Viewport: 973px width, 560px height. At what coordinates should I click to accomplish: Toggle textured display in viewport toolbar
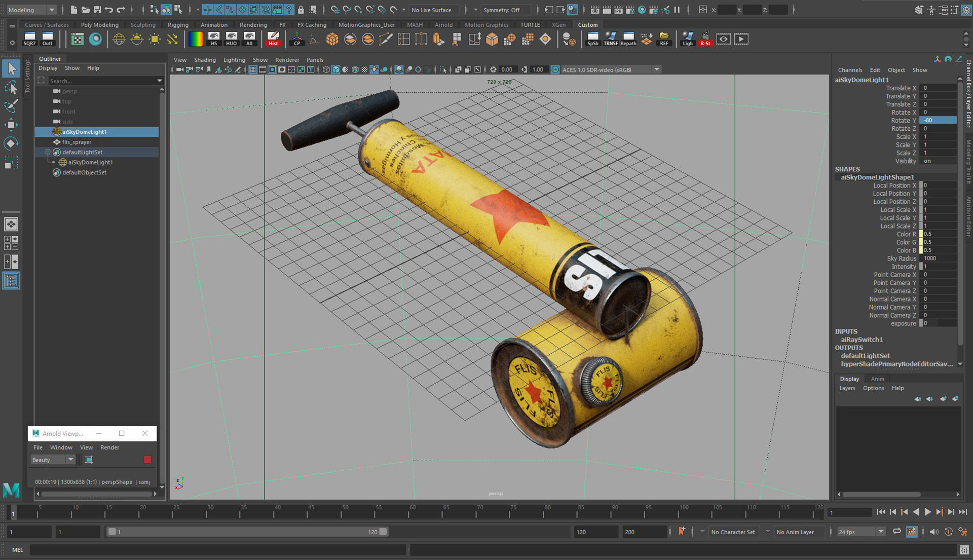tap(364, 69)
